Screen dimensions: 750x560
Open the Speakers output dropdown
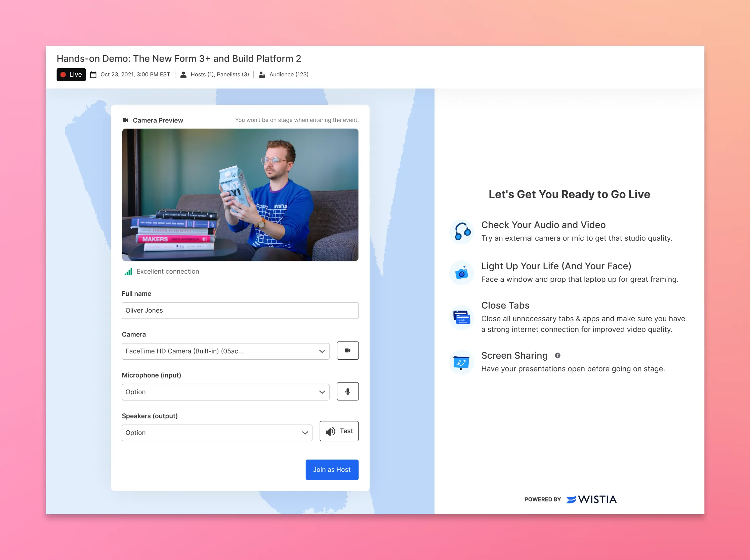(x=217, y=433)
